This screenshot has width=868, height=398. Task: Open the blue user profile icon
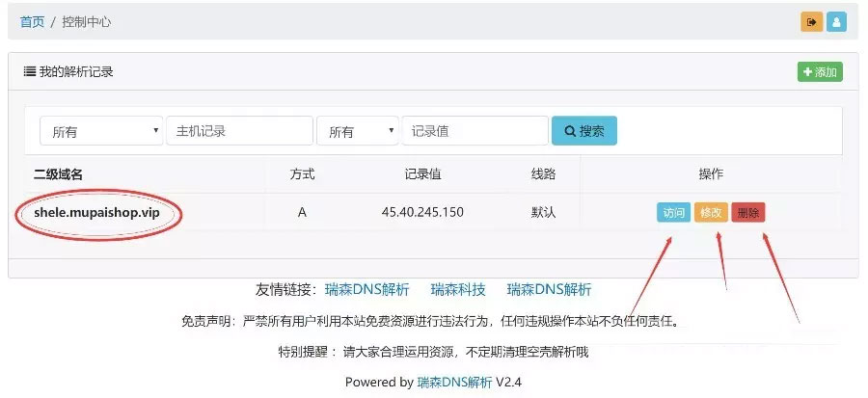click(x=836, y=21)
